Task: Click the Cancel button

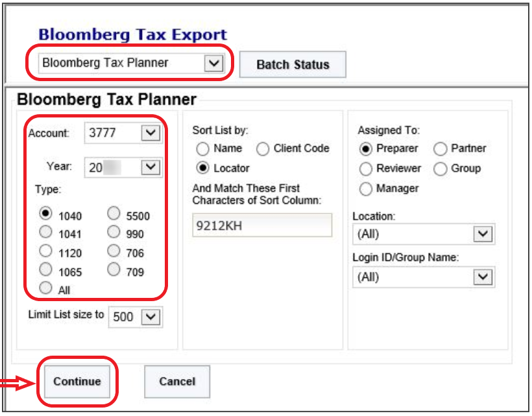Action: pos(177,382)
